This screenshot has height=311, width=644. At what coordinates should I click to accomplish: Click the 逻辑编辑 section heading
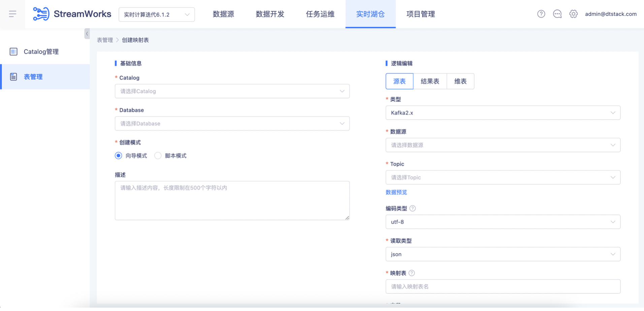pyautogui.click(x=401, y=63)
